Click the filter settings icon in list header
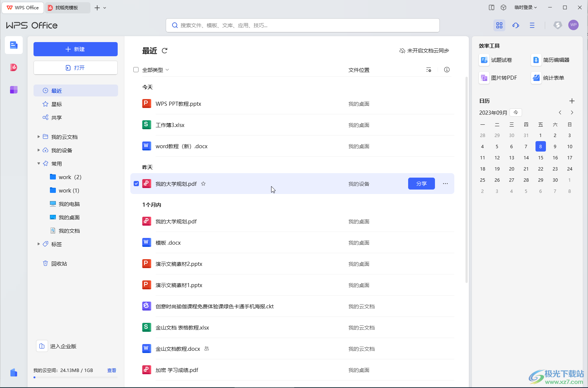The height and width of the screenshot is (388, 588). (429, 70)
